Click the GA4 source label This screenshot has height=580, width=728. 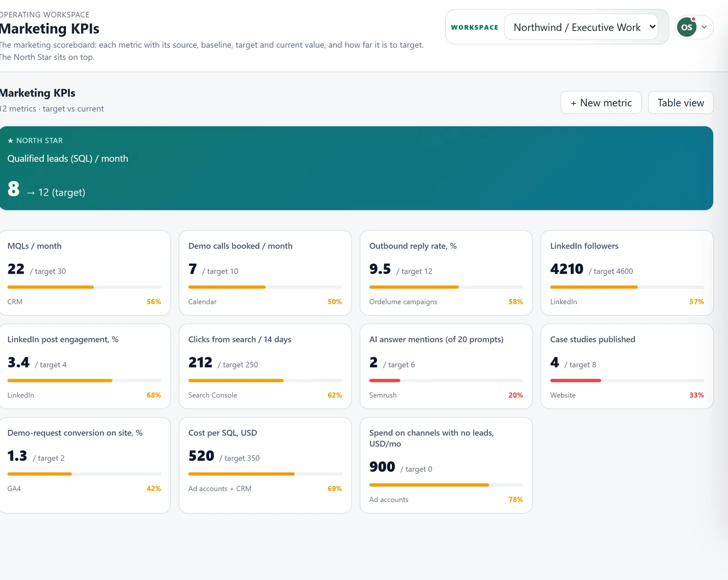[14, 488]
